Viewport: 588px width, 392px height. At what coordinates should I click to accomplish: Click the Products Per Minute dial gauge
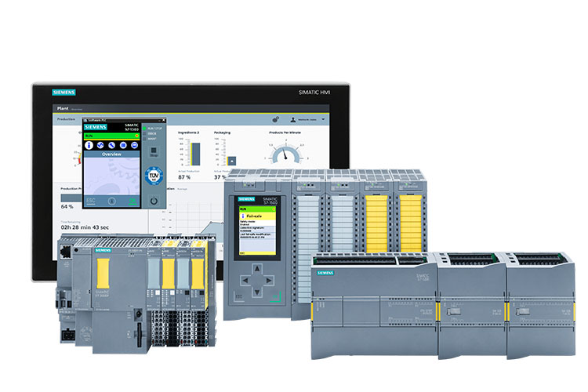(x=286, y=151)
